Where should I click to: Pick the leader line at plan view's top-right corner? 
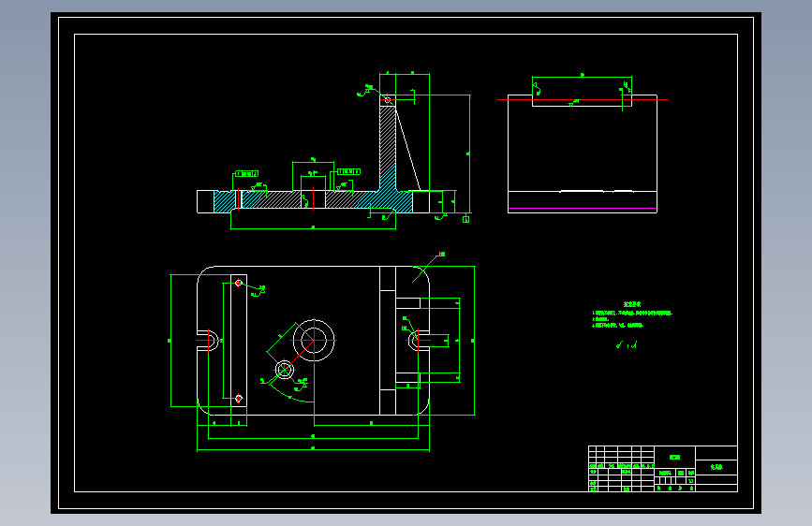pos(426,268)
